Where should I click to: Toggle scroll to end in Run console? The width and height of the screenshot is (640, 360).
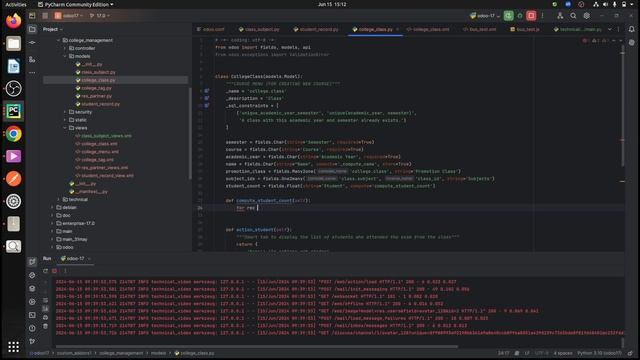pyautogui.click(x=45, y=309)
